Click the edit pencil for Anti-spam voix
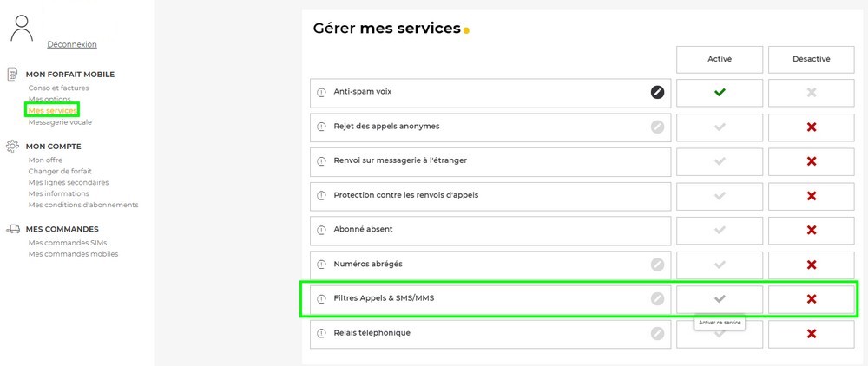This screenshot has width=868, height=366. pyautogui.click(x=657, y=92)
